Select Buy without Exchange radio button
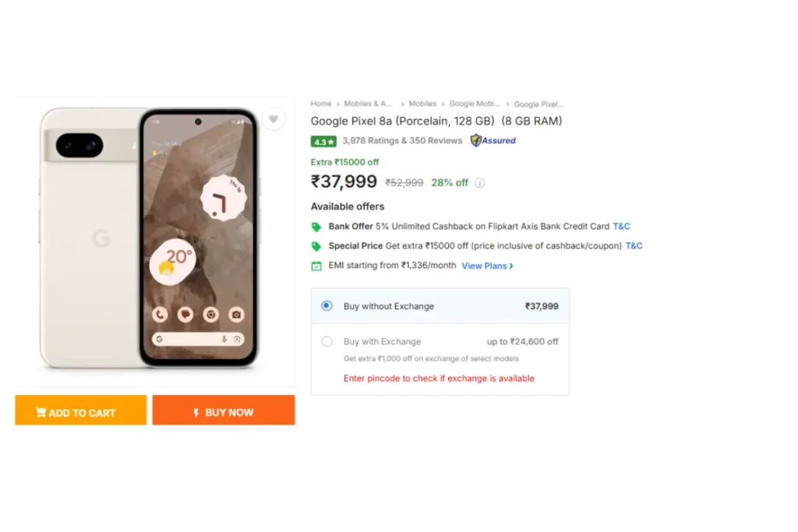798x532 pixels. 327,305
